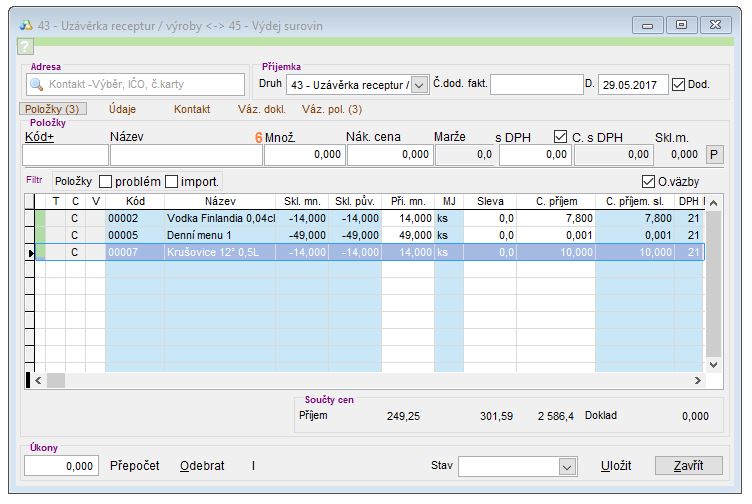Open the Váz. dokl. tab
This screenshot has width=752, height=504.
(261, 109)
